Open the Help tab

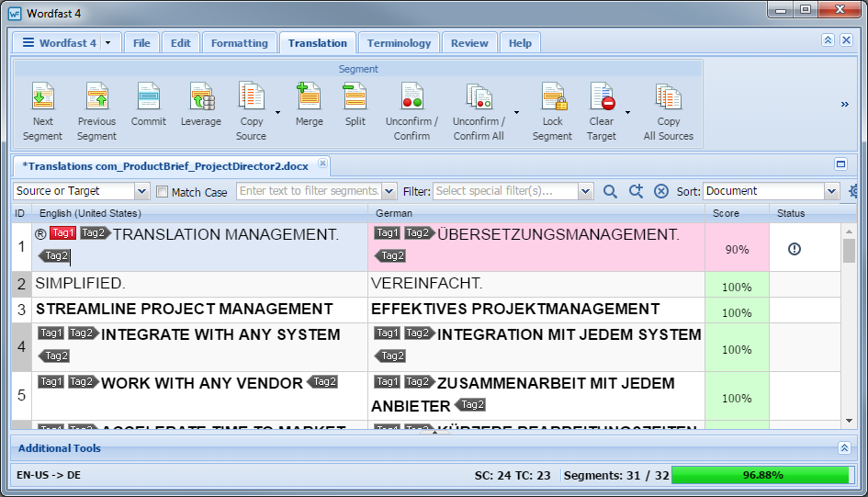[x=520, y=42]
